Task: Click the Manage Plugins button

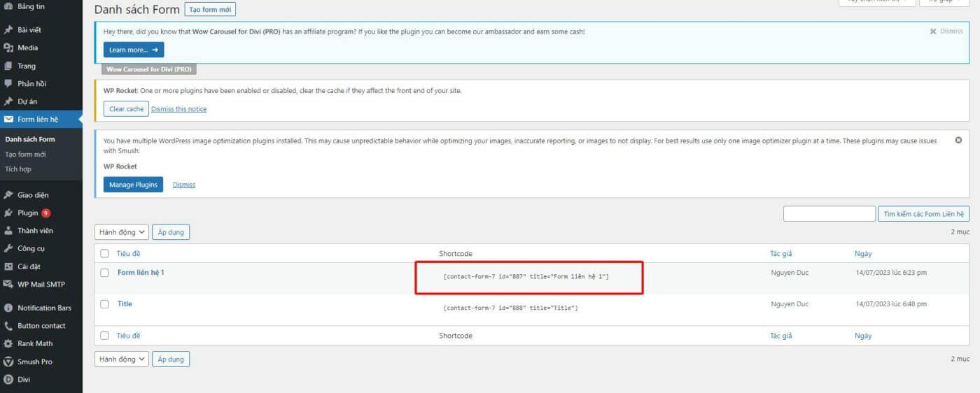Action: [x=134, y=185]
